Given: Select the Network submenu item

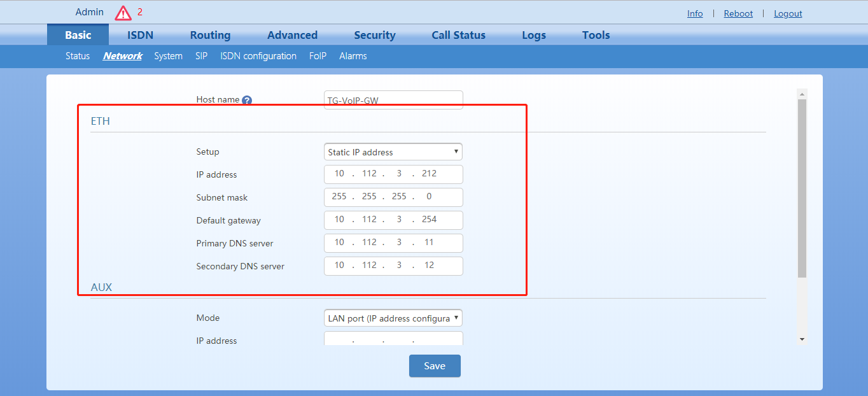Looking at the screenshot, I should pos(122,56).
